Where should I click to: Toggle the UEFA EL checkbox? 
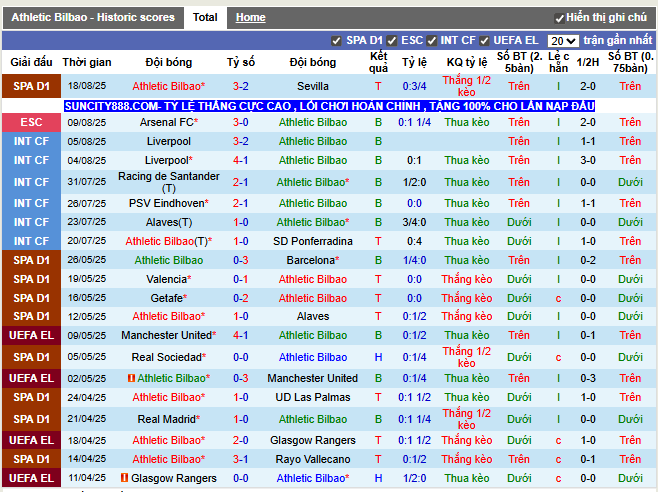(x=484, y=41)
